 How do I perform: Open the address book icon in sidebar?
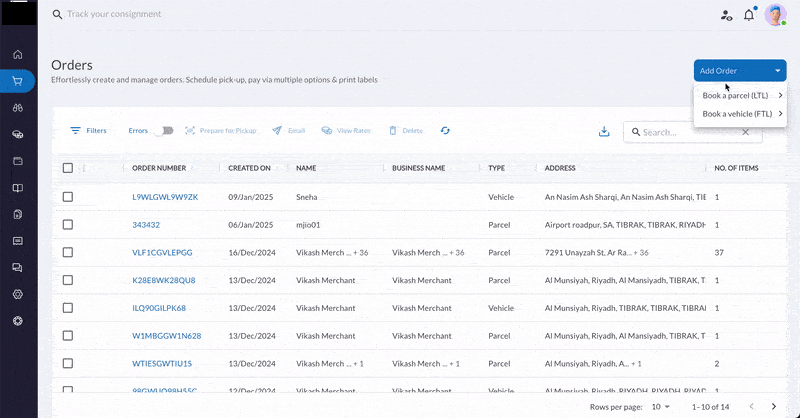pyautogui.click(x=18, y=188)
